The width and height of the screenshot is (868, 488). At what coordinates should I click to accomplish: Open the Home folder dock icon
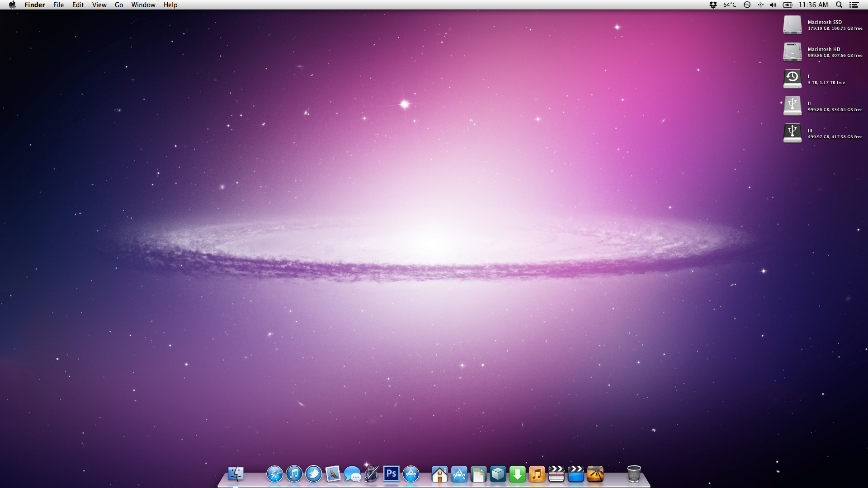pyautogui.click(x=439, y=474)
